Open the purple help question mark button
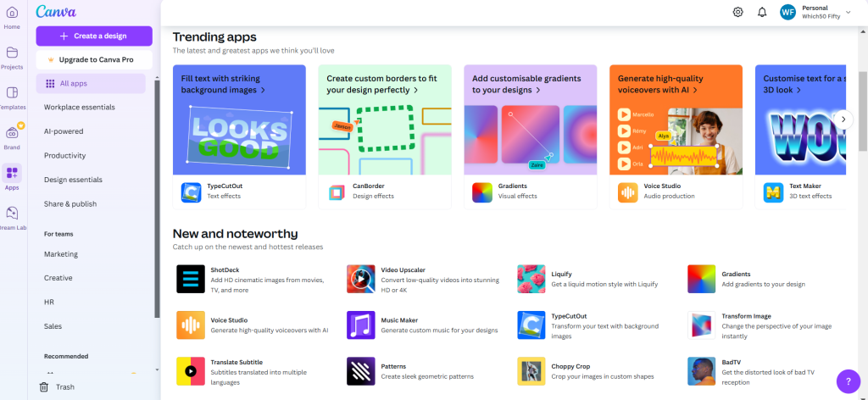 pyautogui.click(x=848, y=381)
